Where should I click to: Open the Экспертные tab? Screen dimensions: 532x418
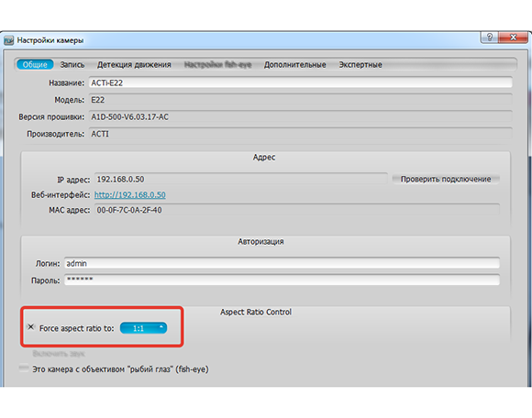[x=360, y=65]
